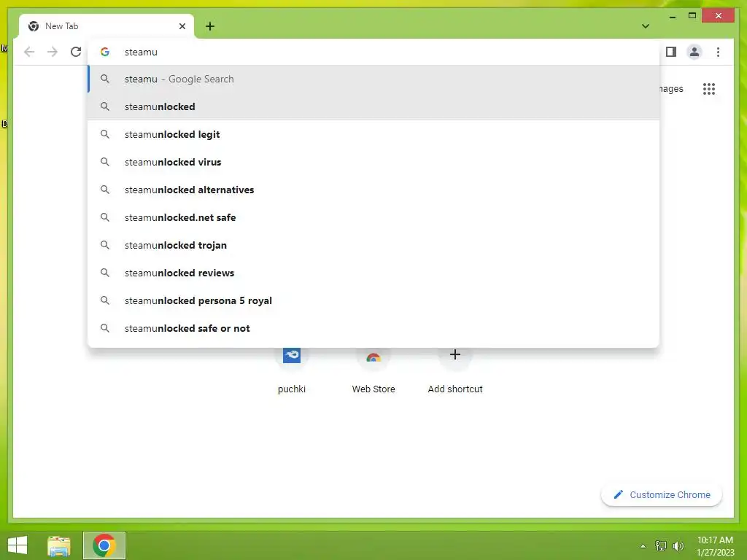Choose the 'steamu - Google Search' suggestion
747x560 pixels.
click(x=373, y=79)
